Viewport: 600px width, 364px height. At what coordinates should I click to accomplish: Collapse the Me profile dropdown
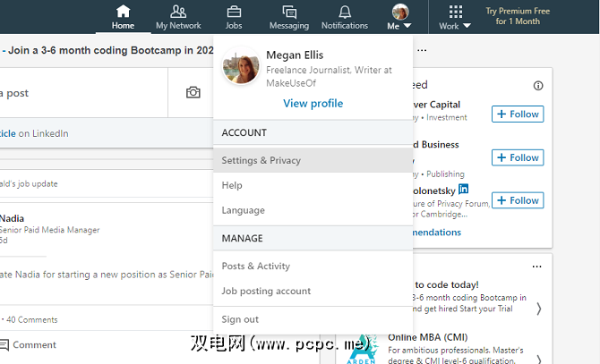click(399, 17)
